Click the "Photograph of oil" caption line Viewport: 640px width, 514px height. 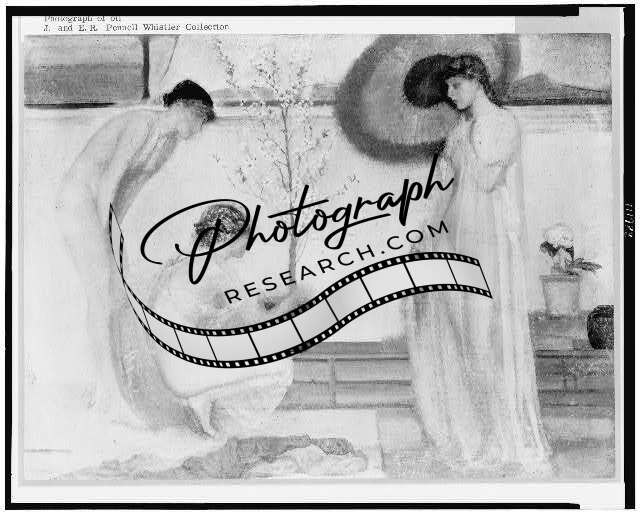click(x=83, y=18)
